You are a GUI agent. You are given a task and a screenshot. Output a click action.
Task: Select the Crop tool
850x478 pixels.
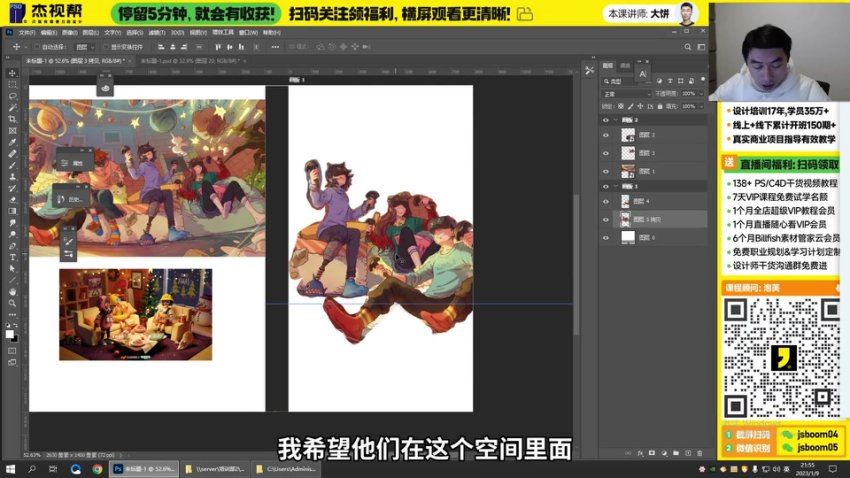pos(12,119)
